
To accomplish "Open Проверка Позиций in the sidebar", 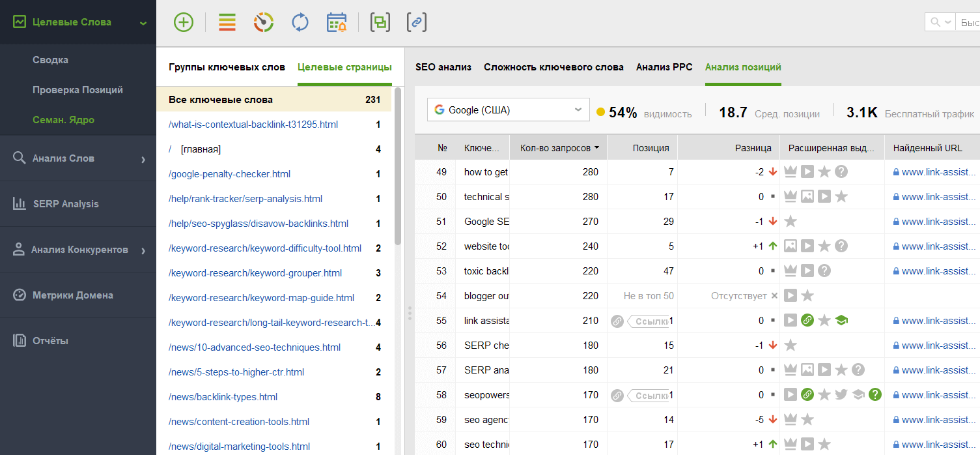I will click(77, 90).
